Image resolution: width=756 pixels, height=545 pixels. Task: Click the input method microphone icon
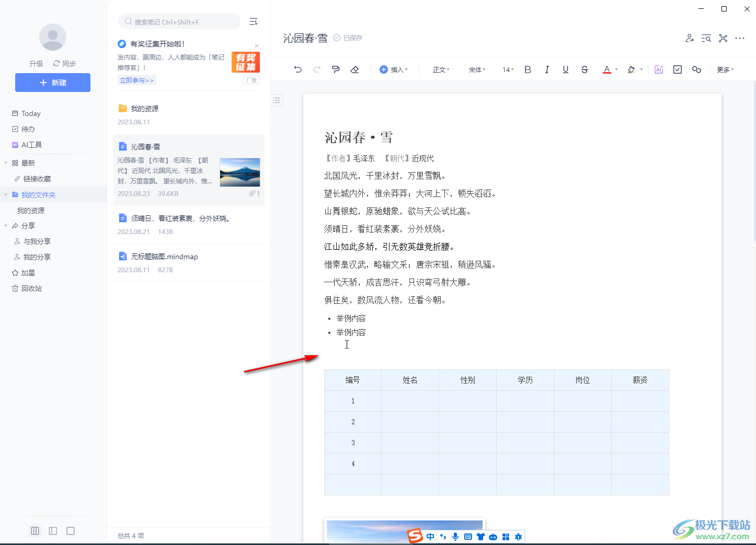click(455, 537)
